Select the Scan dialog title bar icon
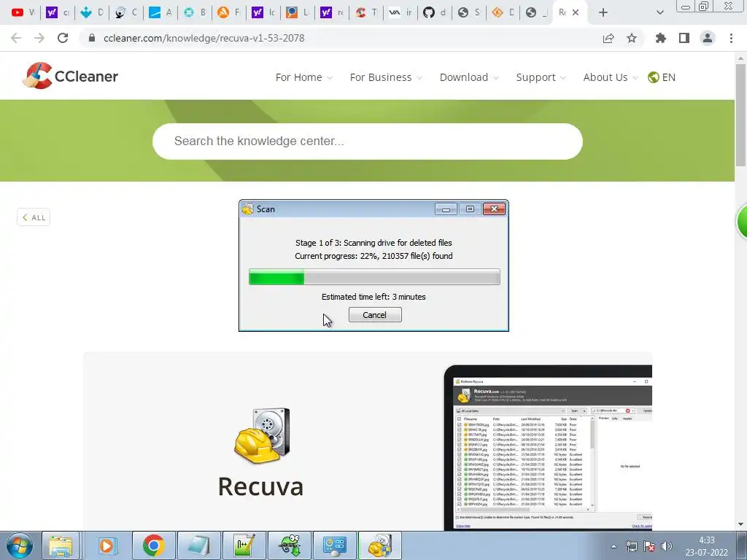 pyautogui.click(x=248, y=209)
